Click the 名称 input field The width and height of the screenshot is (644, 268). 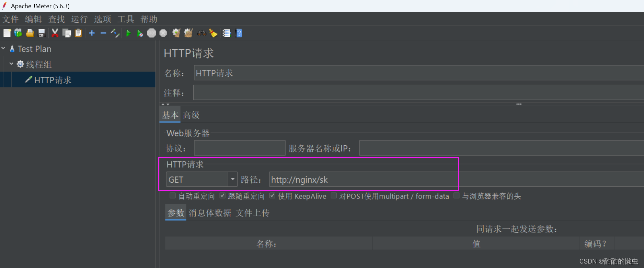pyautogui.click(x=419, y=73)
